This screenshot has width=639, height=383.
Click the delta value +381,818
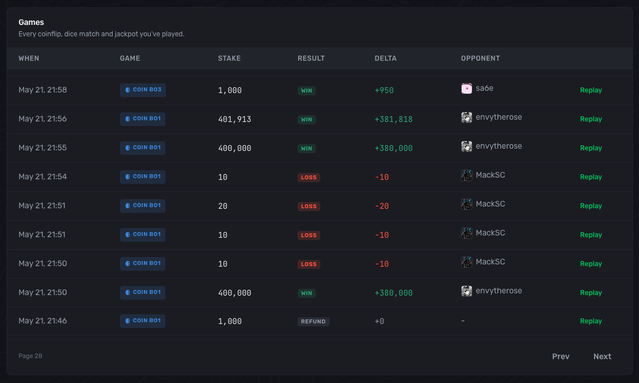[393, 119]
